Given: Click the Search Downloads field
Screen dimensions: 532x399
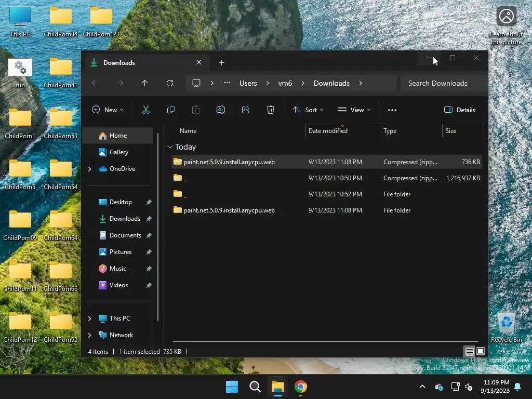Looking at the screenshot, I should 443,83.
